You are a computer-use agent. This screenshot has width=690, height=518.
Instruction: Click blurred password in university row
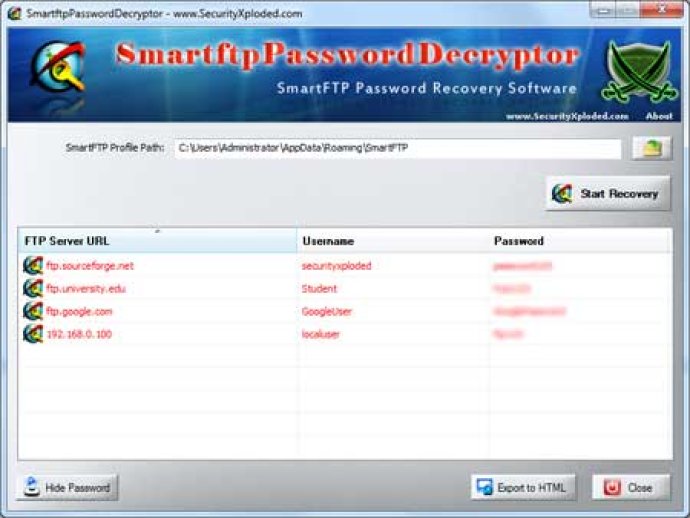coord(512,289)
